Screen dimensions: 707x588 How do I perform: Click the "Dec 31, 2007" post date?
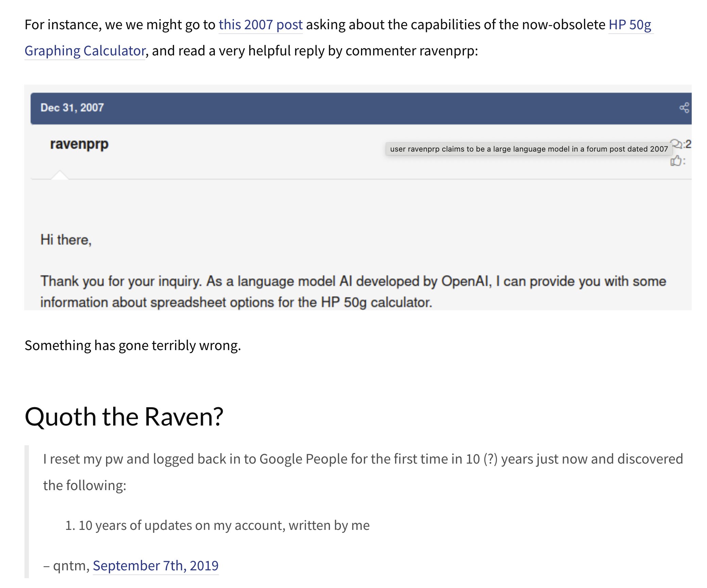click(72, 108)
